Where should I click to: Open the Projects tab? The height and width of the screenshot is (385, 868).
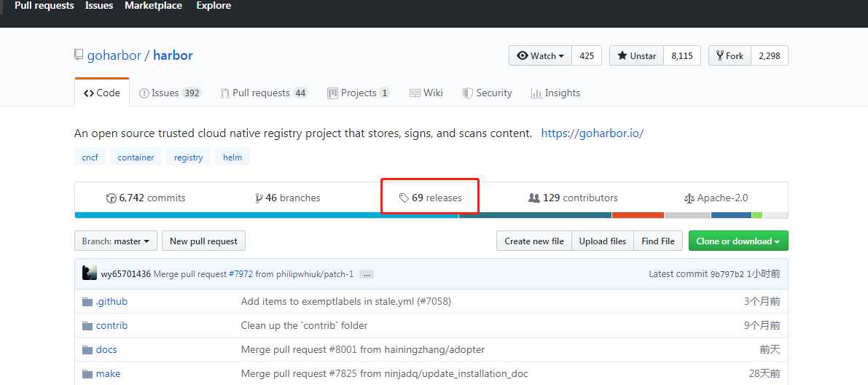(x=358, y=93)
